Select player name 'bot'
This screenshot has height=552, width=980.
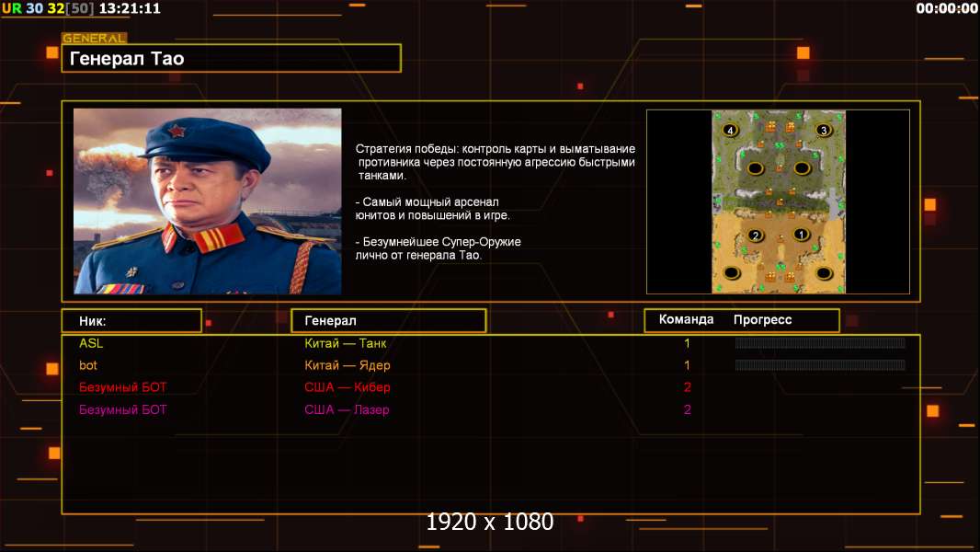[88, 365]
